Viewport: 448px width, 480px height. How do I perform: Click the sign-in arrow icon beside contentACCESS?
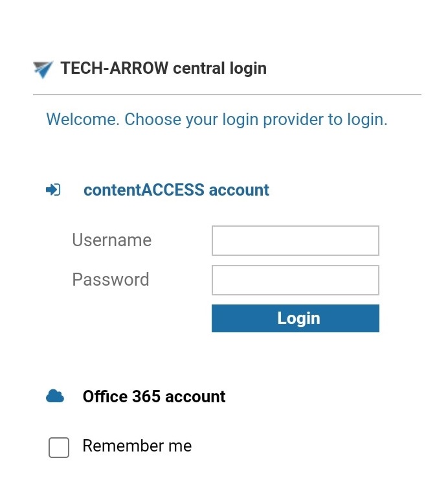point(53,190)
